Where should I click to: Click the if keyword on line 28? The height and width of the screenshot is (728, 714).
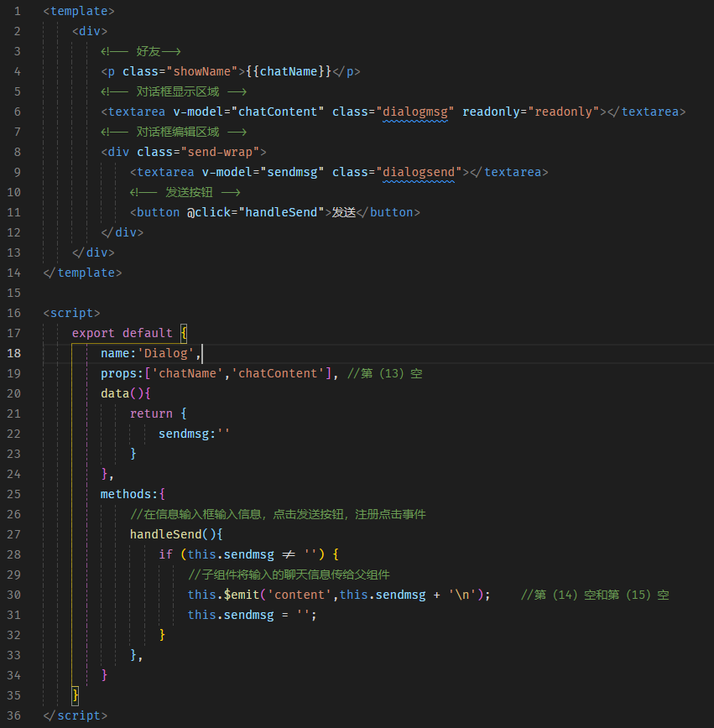(x=166, y=555)
